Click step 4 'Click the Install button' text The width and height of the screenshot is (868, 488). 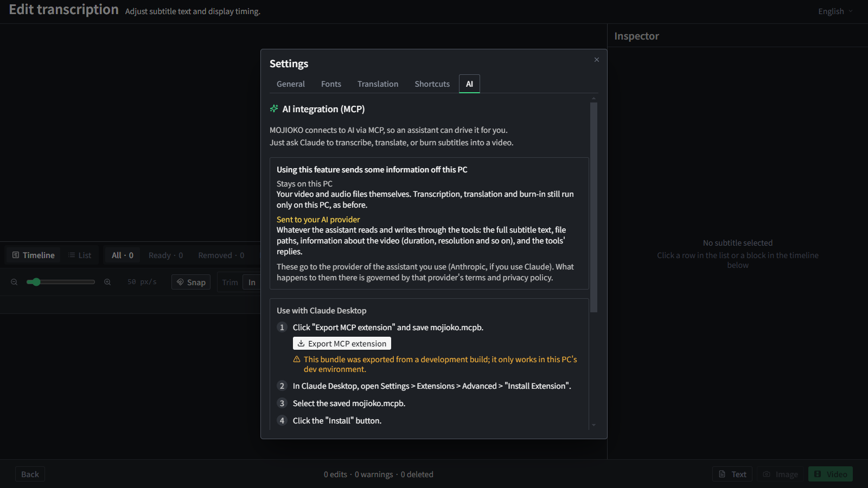click(337, 421)
